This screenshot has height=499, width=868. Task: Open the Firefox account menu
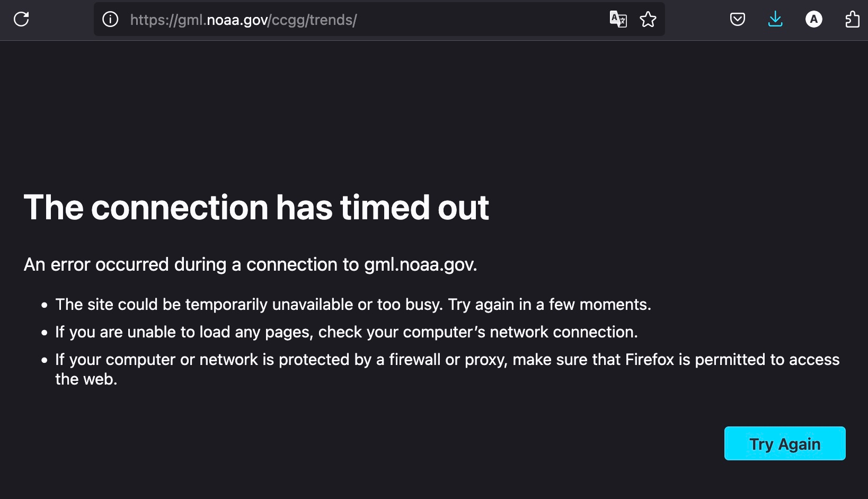[x=813, y=20]
